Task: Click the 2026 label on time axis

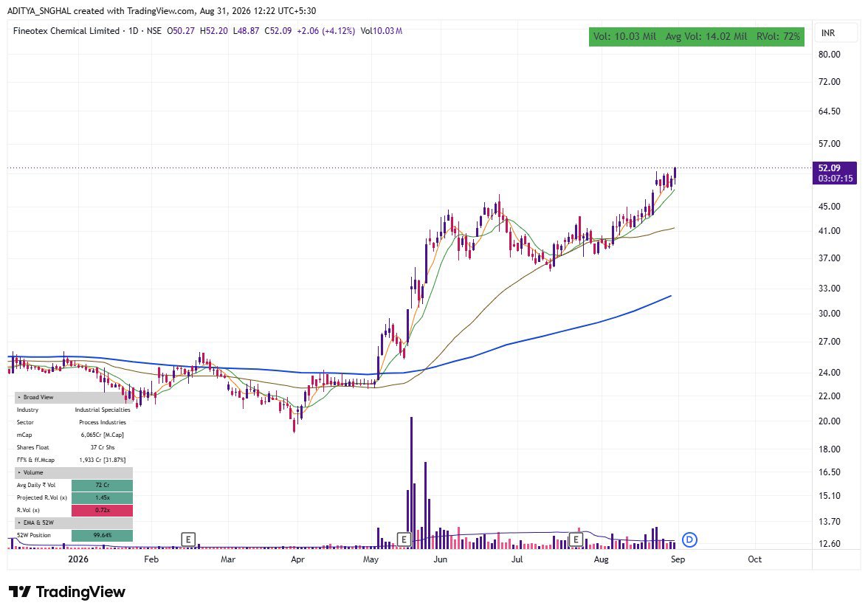Action: 78,559
